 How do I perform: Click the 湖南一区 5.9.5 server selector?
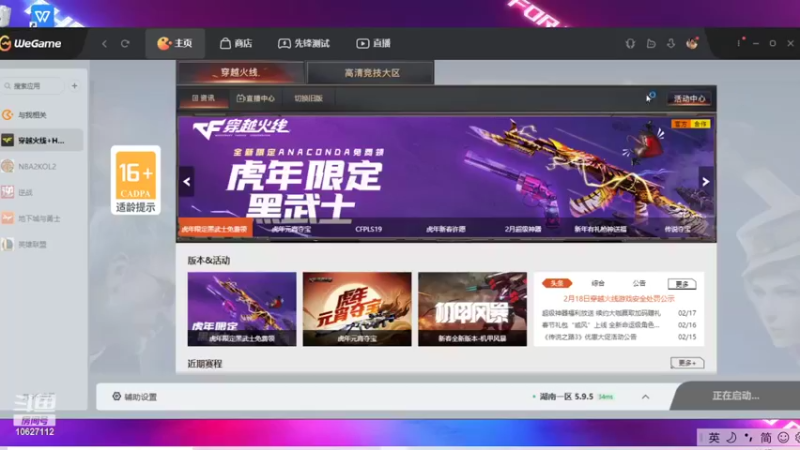[573, 396]
